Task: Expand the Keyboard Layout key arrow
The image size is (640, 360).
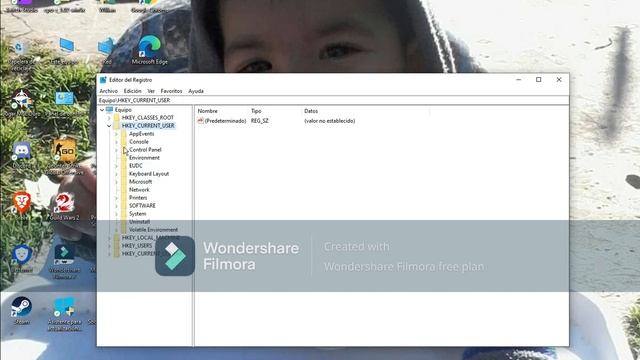Action: [x=116, y=174]
